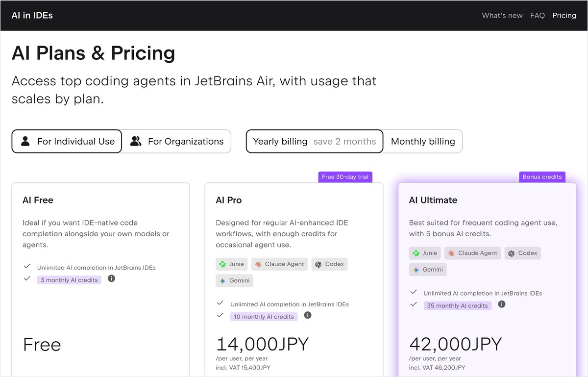The height and width of the screenshot is (377, 588).
Task: Click the incl. VAT 15,400JPY text
Action: tap(243, 367)
